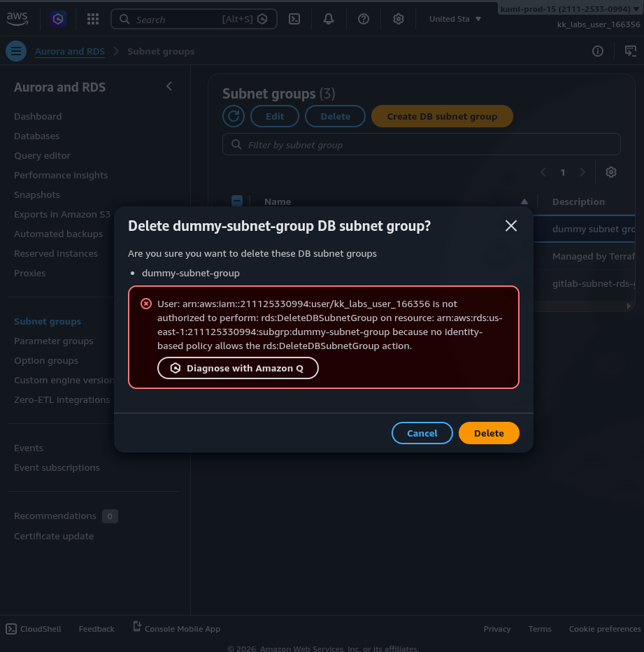Confirm Delete in the dialog
644x652 pixels.
point(489,433)
